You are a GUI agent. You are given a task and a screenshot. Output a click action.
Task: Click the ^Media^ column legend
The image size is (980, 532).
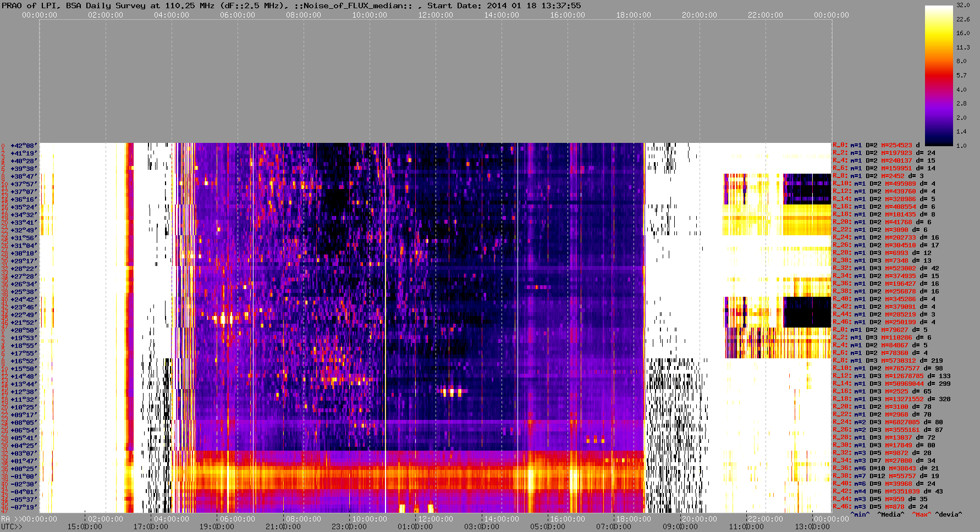pyautogui.click(x=890, y=515)
